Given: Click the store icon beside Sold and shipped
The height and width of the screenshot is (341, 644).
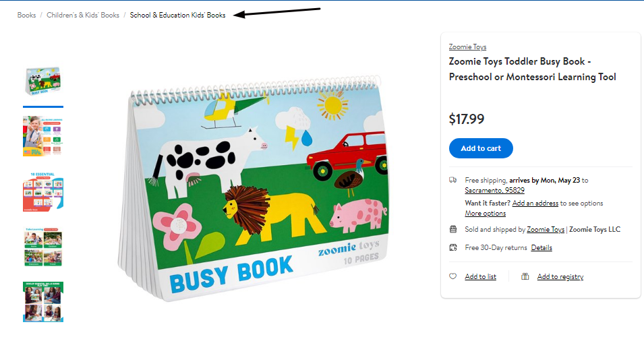Looking at the screenshot, I should [x=453, y=229].
